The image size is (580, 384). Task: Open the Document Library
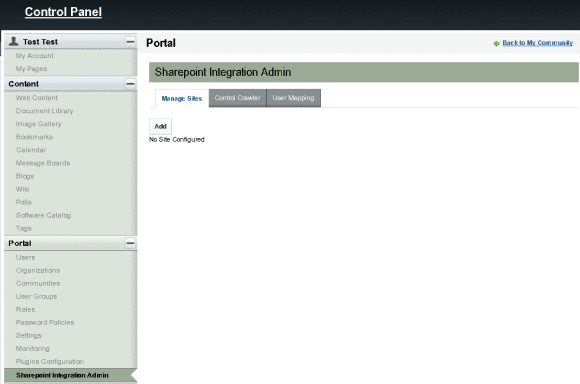44,111
